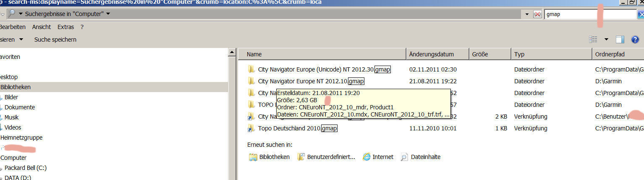Viewport: 644px width, 180px height.
Task: Select Computer in navigation pane
Action: (13, 158)
